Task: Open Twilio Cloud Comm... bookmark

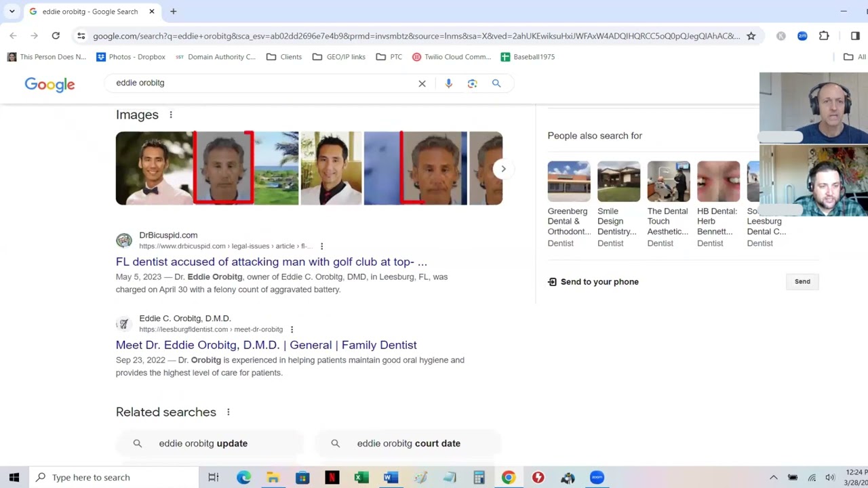Action: [x=452, y=57]
